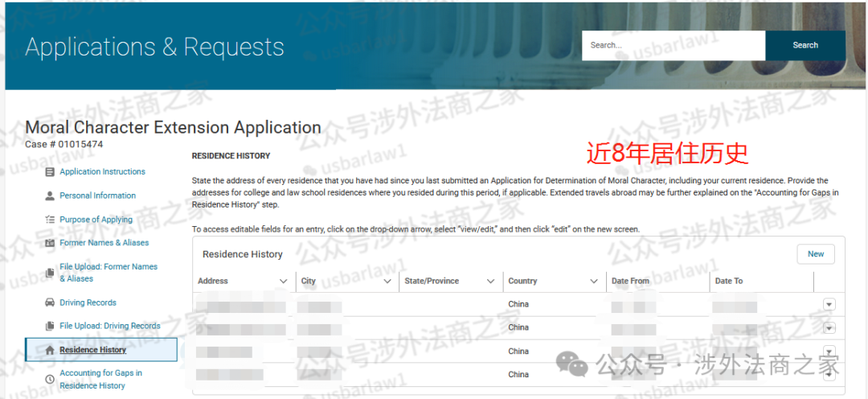This screenshot has width=868, height=399.
Task: Click the Date From column header
Action: [x=630, y=281]
